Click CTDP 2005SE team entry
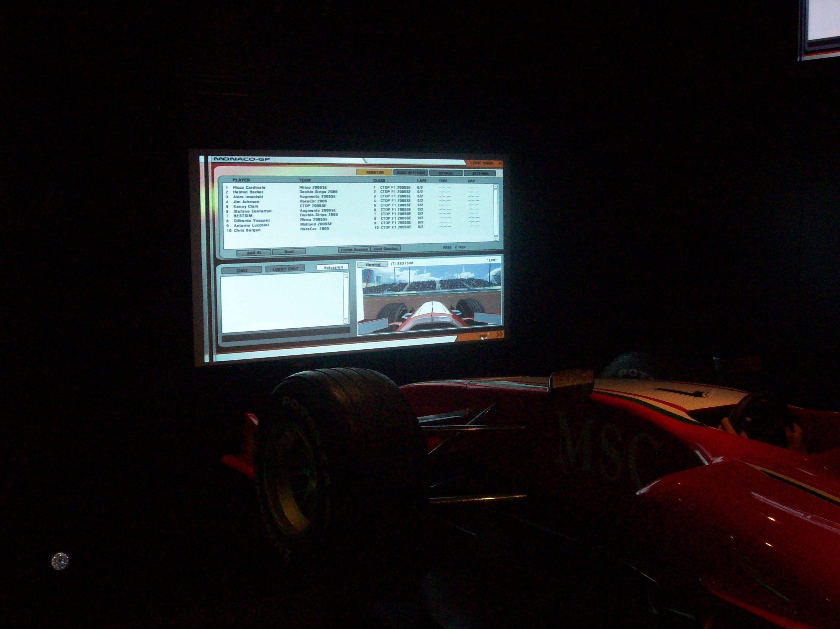Image resolution: width=840 pixels, height=629 pixels. click(x=313, y=206)
